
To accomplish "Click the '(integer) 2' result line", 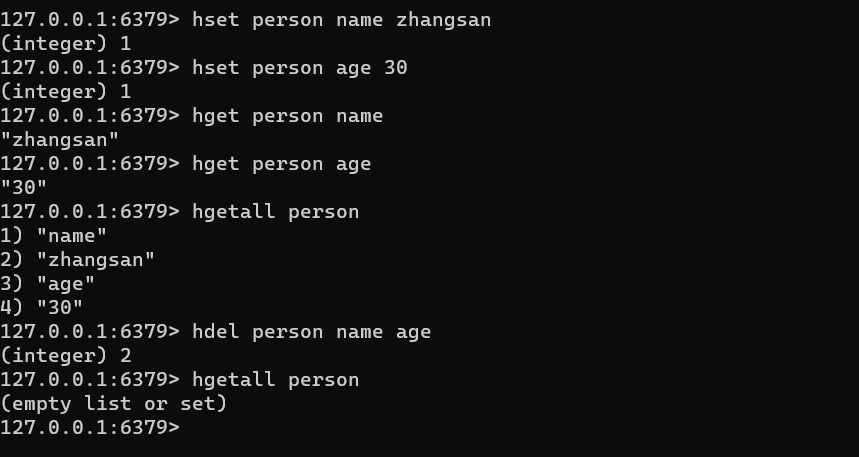I will click(66, 356).
